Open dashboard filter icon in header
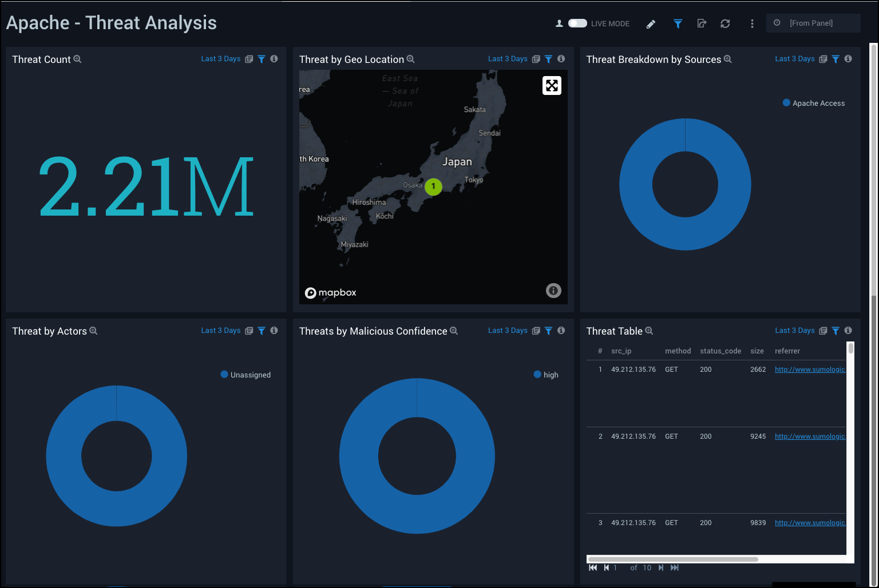The height and width of the screenshot is (588, 879). click(x=678, y=23)
